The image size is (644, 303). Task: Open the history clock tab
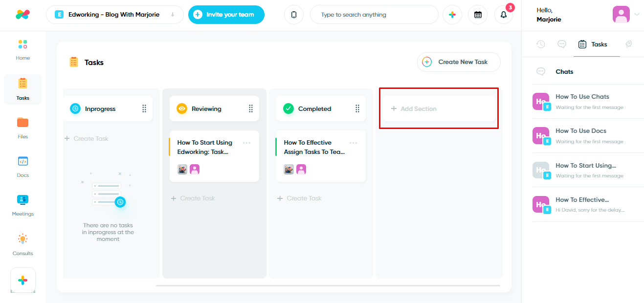click(540, 44)
